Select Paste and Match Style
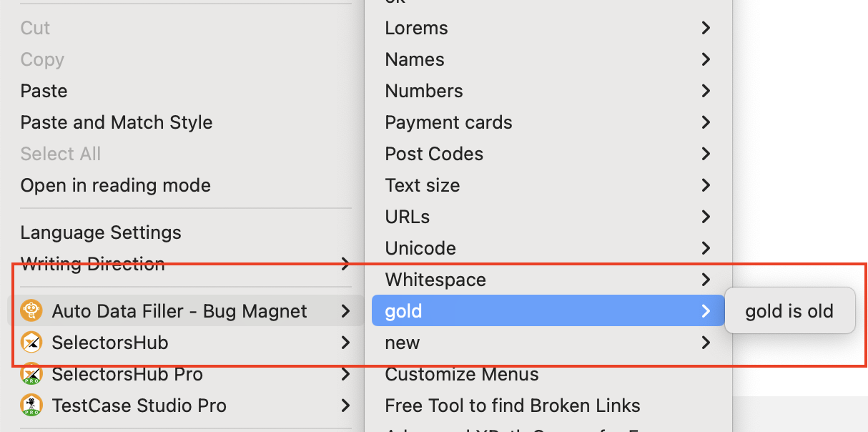Viewport: 868px width, 432px height. pyautogui.click(x=116, y=122)
